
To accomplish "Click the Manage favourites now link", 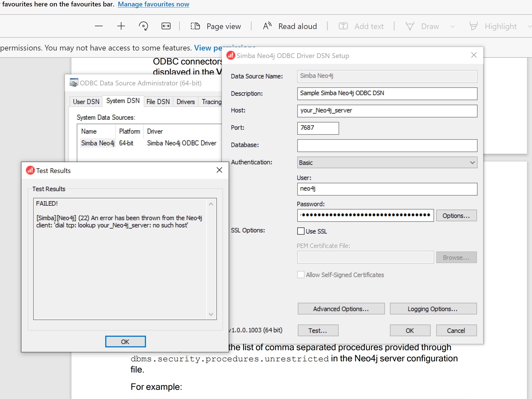I will (x=154, y=4).
